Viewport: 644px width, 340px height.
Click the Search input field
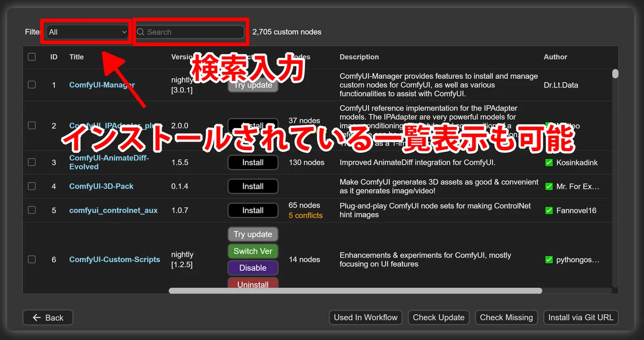tap(190, 32)
